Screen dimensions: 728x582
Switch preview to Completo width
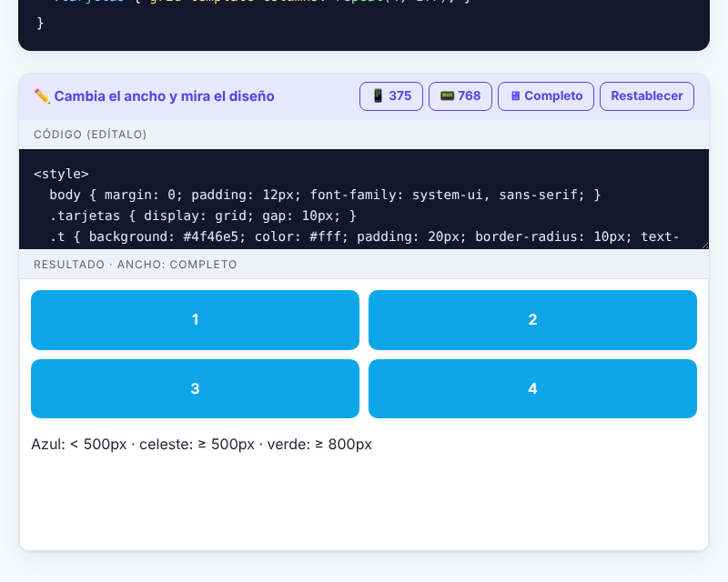coord(545,96)
